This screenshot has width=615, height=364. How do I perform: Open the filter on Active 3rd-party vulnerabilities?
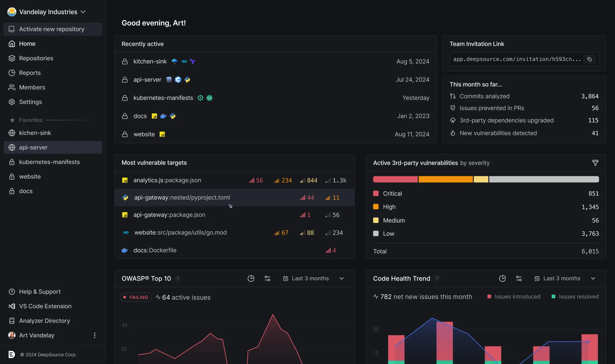click(x=595, y=163)
